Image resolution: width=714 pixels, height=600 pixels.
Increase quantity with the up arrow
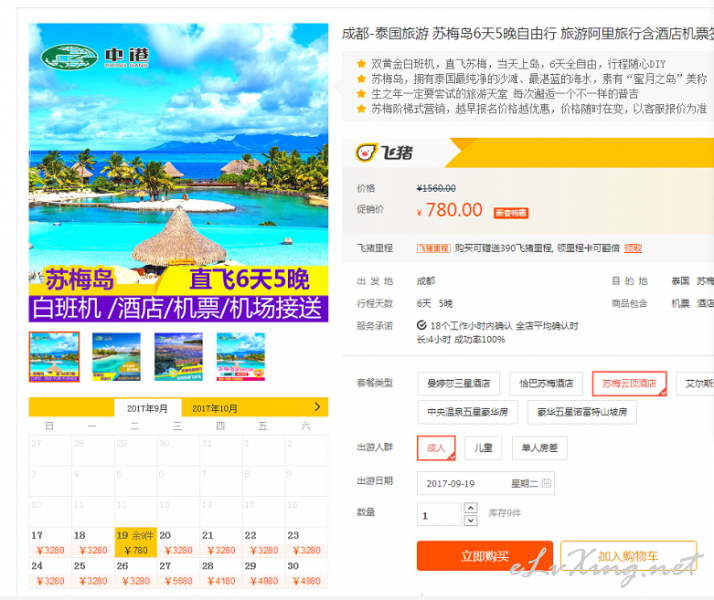tap(470, 508)
